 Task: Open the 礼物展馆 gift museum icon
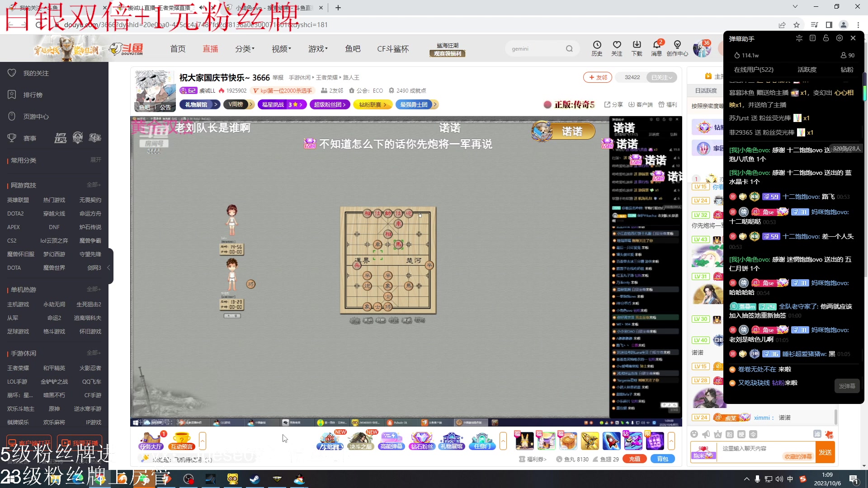(x=452, y=441)
